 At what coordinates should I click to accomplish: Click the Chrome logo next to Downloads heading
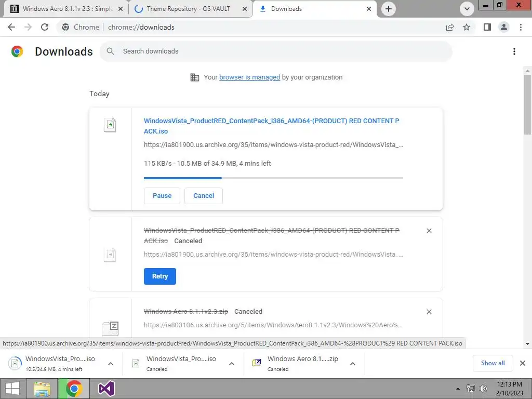(17, 51)
